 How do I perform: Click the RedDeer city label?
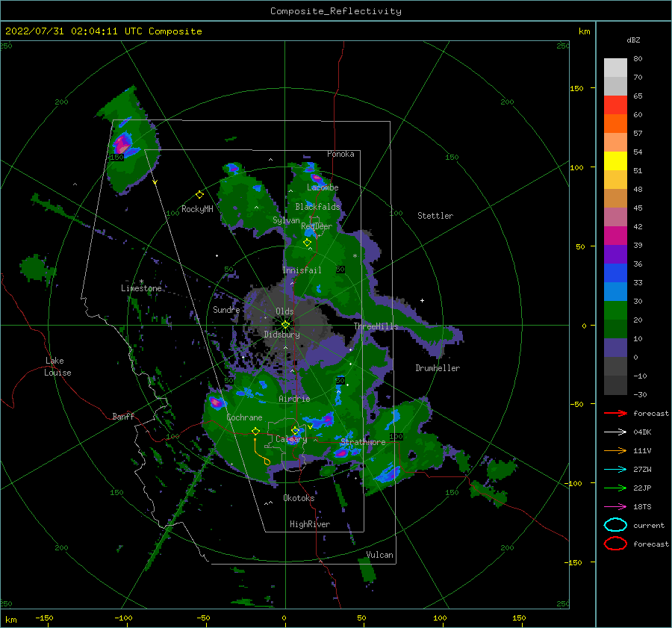click(317, 226)
